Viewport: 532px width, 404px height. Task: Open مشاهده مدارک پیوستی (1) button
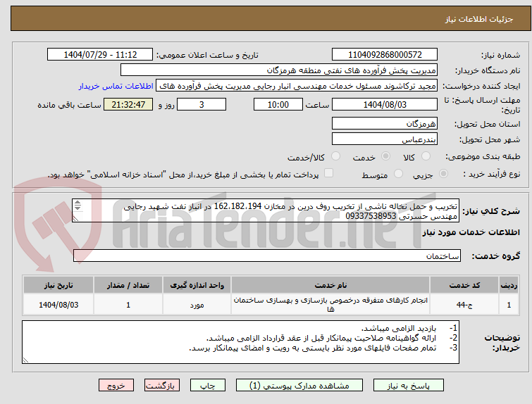(299, 386)
